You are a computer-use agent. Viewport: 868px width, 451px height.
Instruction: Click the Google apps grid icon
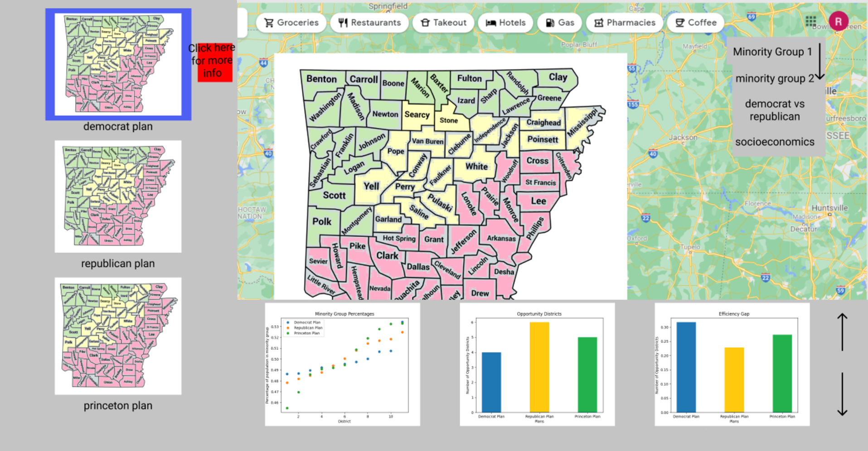(x=810, y=21)
